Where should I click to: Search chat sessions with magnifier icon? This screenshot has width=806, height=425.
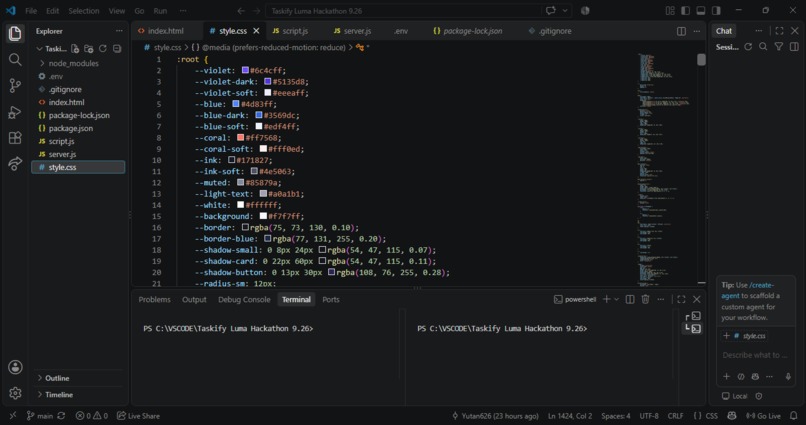tap(763, 47)
